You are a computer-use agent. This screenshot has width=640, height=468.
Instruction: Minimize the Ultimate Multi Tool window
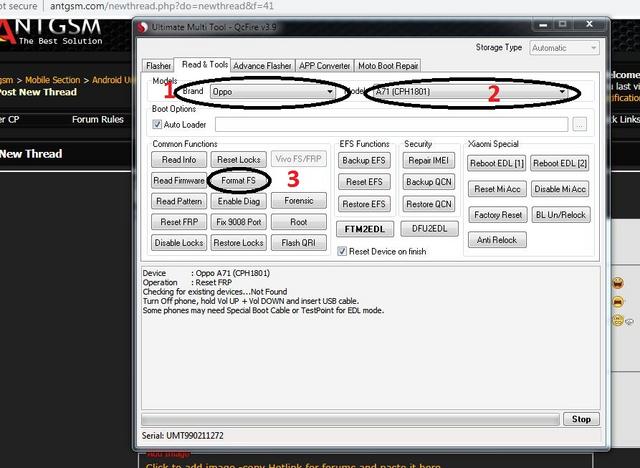click(x=543, y=25)
